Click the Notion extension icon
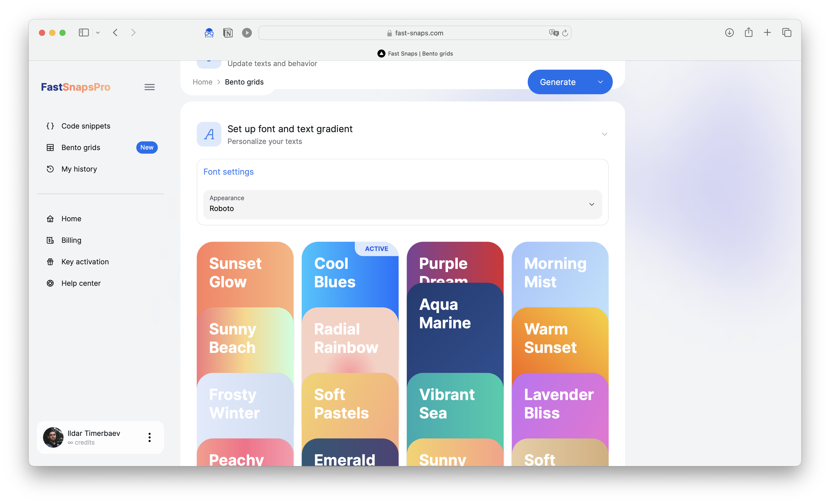 tap(228, 33)
